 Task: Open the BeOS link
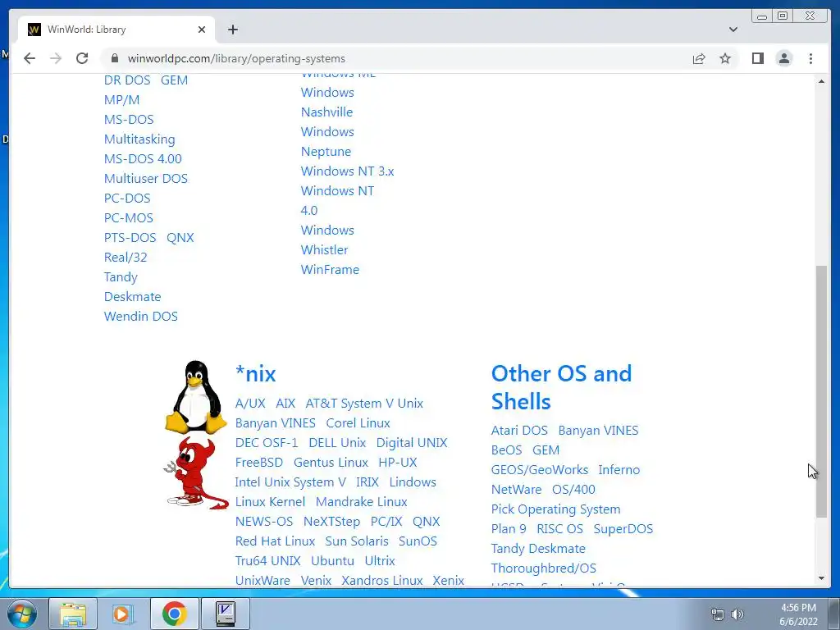[506, 450]
